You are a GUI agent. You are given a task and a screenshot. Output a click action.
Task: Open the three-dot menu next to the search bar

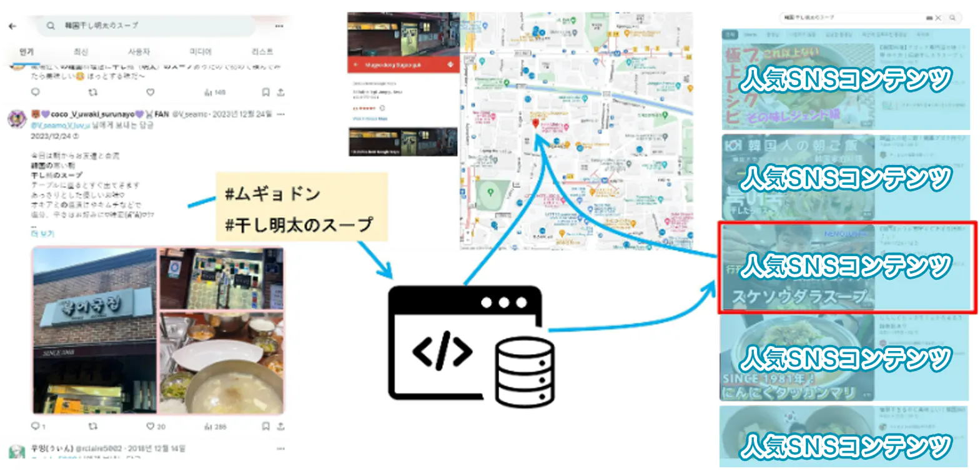tap(279, 26)
